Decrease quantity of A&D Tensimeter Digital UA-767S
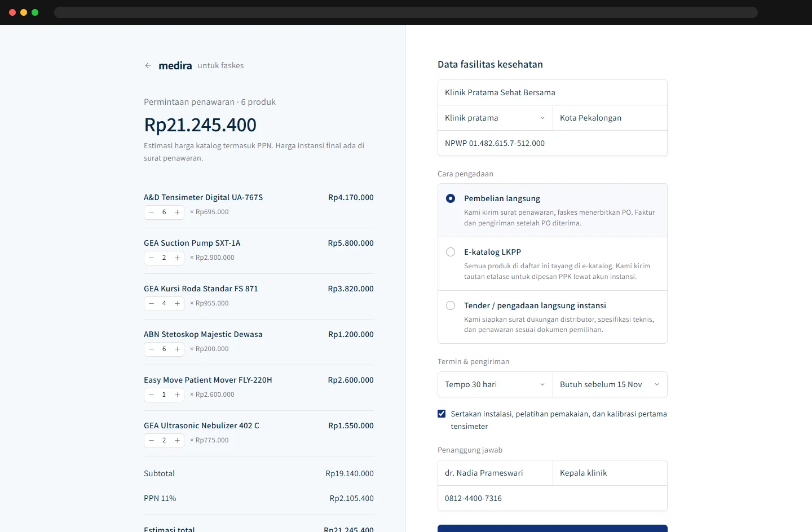The image size is (812, 532). [151, 212]
